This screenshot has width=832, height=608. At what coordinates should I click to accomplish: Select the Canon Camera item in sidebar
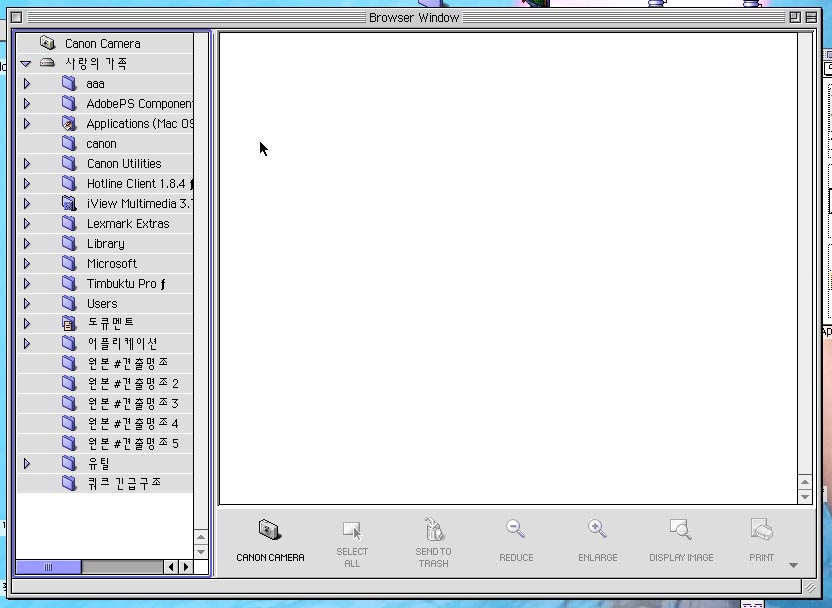(102, 44)
